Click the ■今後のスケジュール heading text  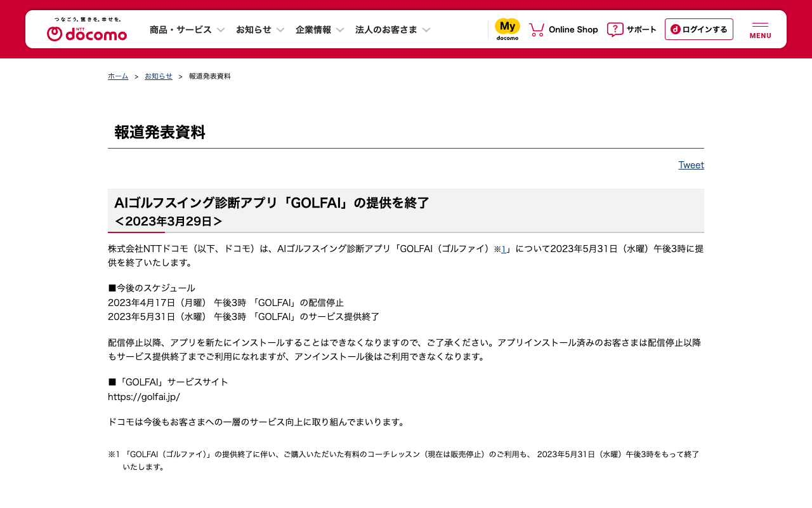click(152, 288)
